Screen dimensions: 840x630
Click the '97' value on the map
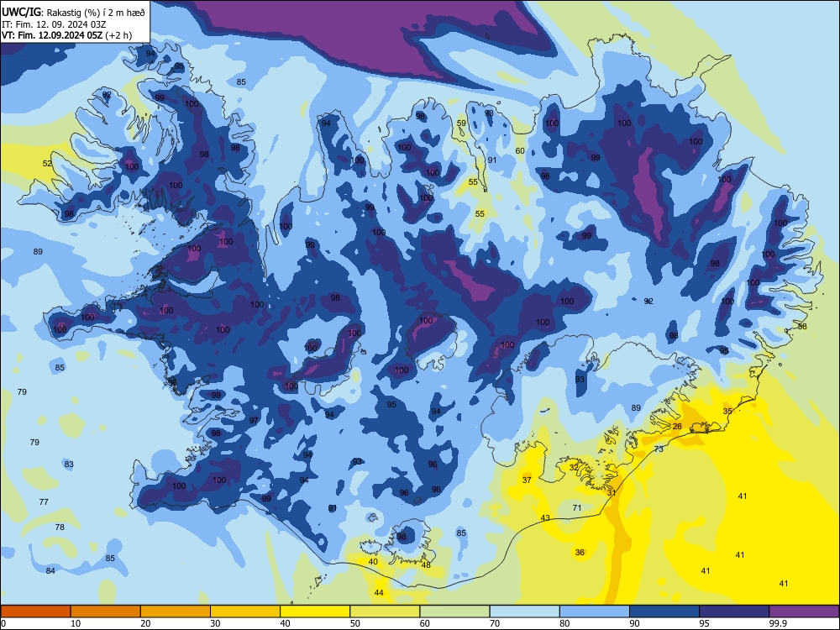tap(254, 421)
